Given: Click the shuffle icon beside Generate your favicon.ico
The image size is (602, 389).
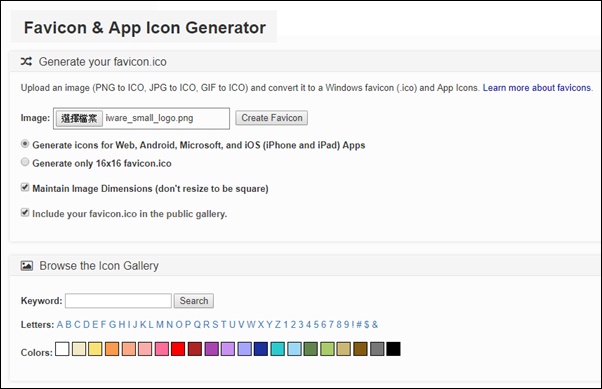Looking at the screenshot, I should pyautogui.click(x=26, y=61).
